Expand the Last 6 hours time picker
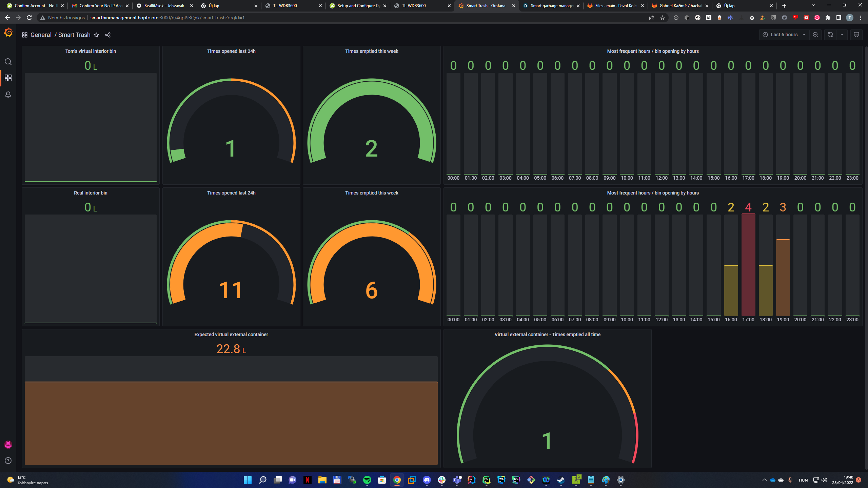The width and height of the screenshot is (868, 488). 784,35
